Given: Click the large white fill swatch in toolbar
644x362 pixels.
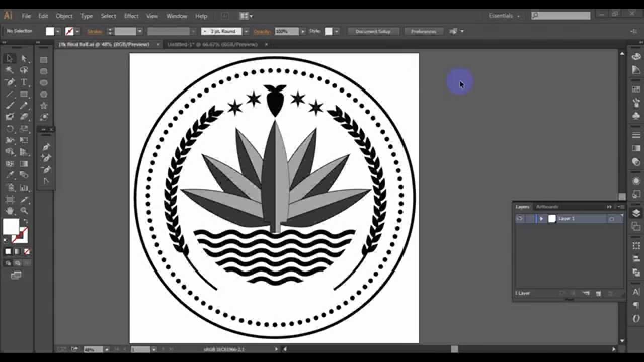Looking at the screenshot, I should 11,227.
